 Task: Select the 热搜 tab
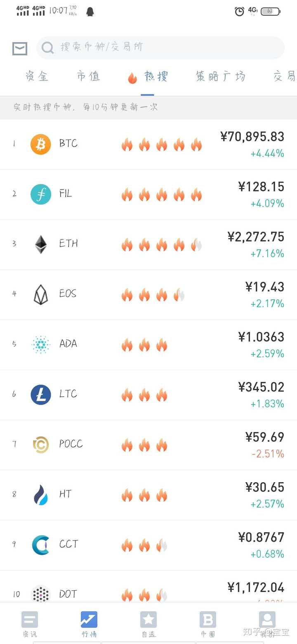tap(148, 77)
